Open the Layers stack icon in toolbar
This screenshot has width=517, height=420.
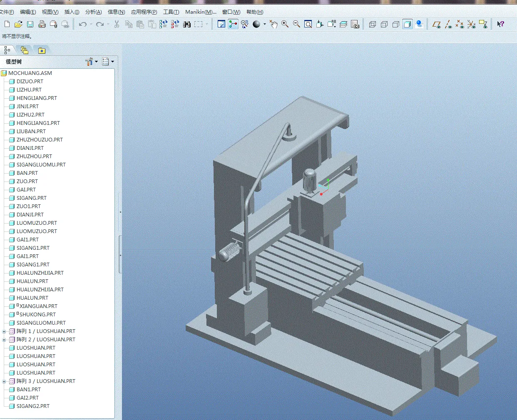coord(343,25)
